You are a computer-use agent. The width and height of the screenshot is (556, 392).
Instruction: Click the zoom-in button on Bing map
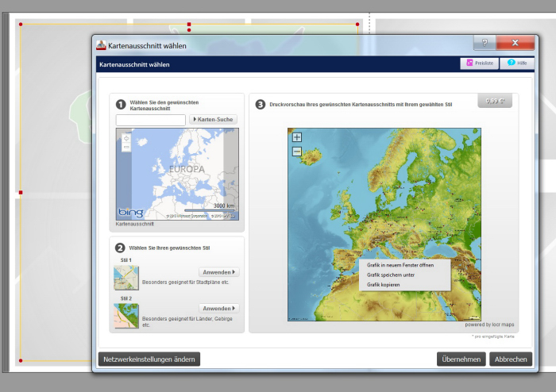[125, 137]
